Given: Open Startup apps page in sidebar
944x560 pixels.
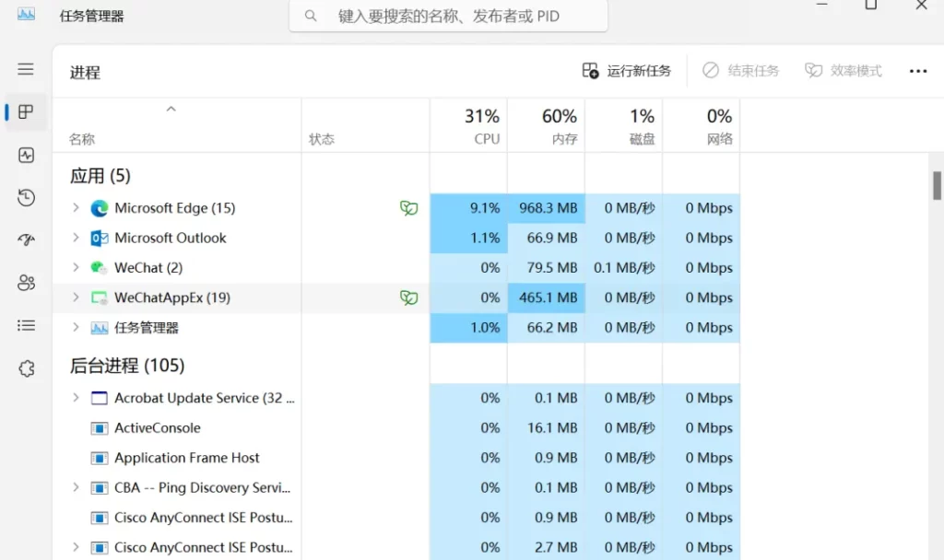Looking at the screenshot, I should [26, 240].
